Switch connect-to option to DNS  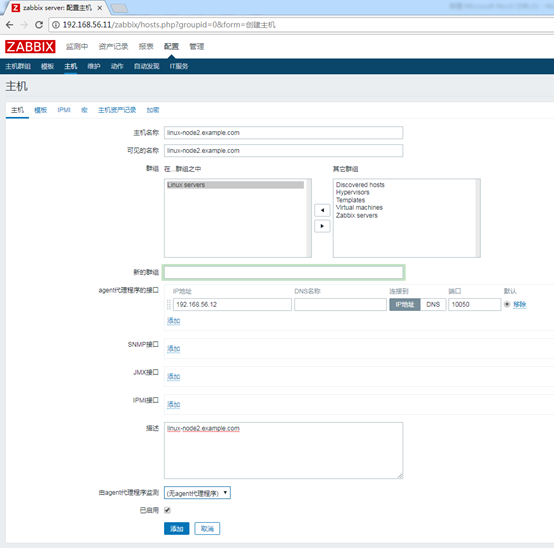point(433,305)
